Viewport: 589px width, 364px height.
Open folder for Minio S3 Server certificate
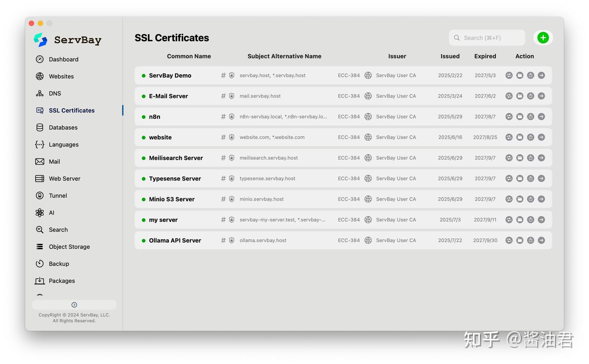(519, 199)
